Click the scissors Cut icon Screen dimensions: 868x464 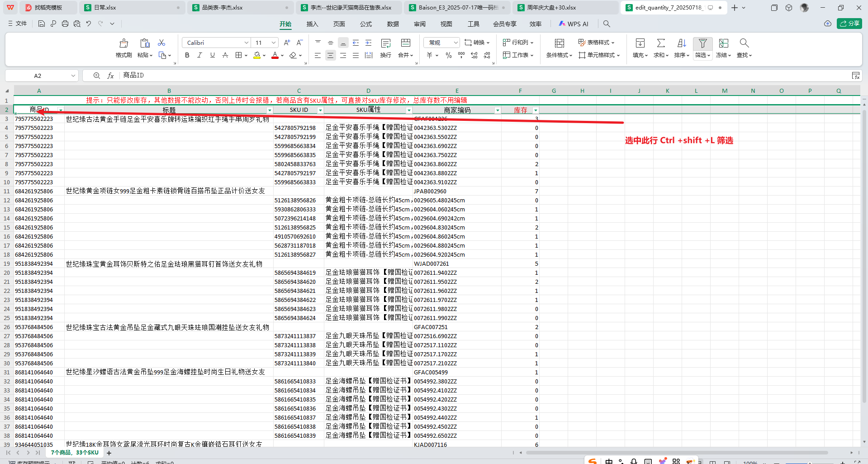[161, 43]
